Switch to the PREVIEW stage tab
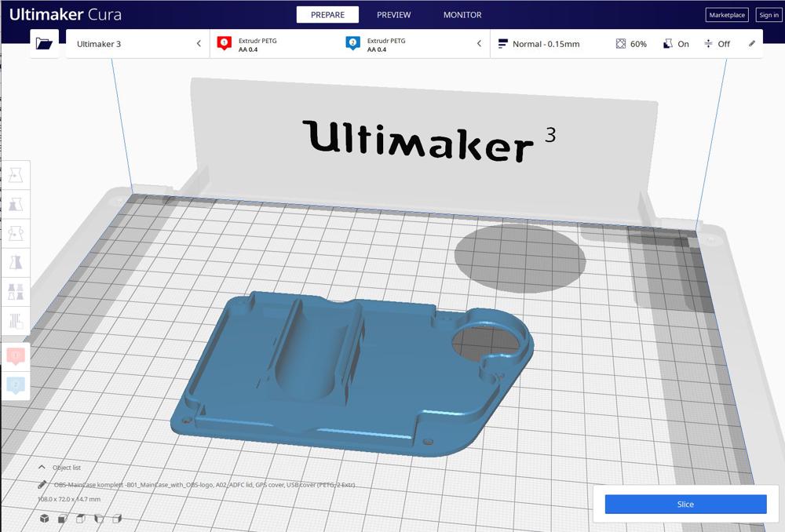Screen dimensions: 785x532 [393, 15]
